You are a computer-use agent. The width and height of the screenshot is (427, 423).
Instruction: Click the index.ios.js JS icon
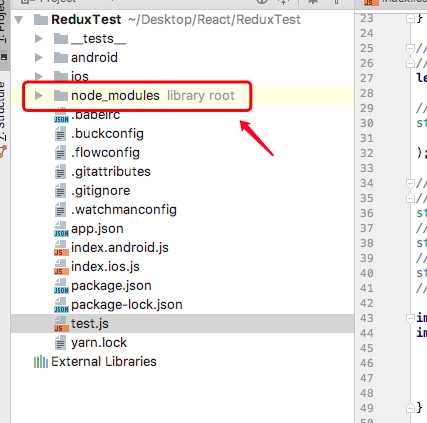click(61, 267)
